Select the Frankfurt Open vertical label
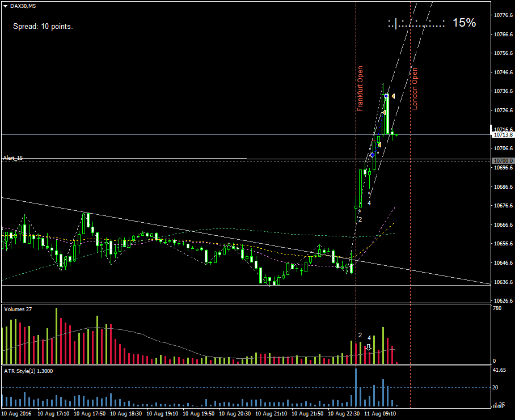This screenshot has height=420, width=515. tap(360, 88)
